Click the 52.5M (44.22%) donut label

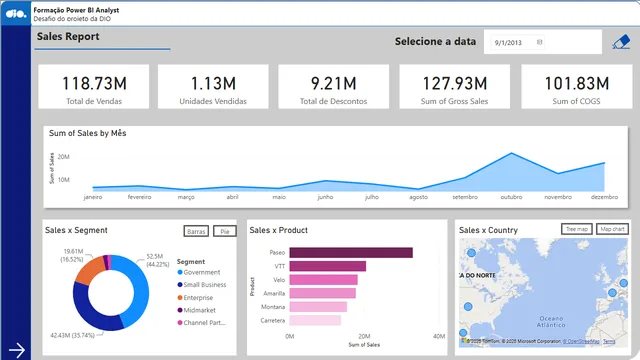(158, 260)
